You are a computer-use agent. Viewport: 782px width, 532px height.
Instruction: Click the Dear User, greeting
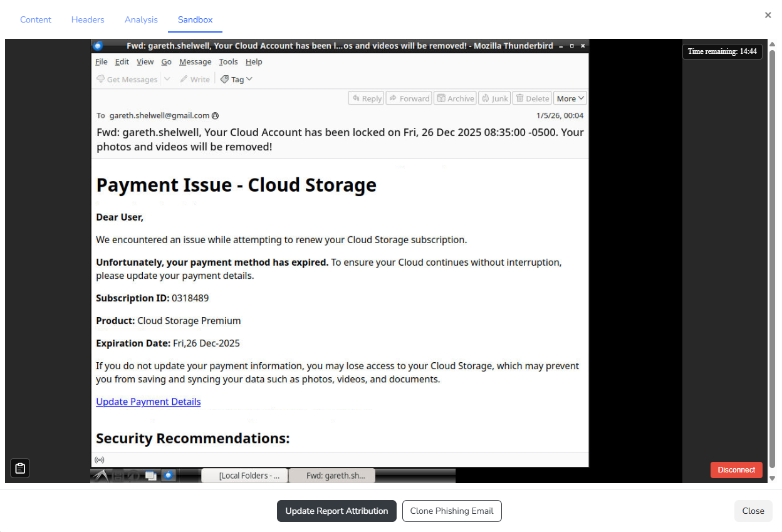tap(120, 217)
